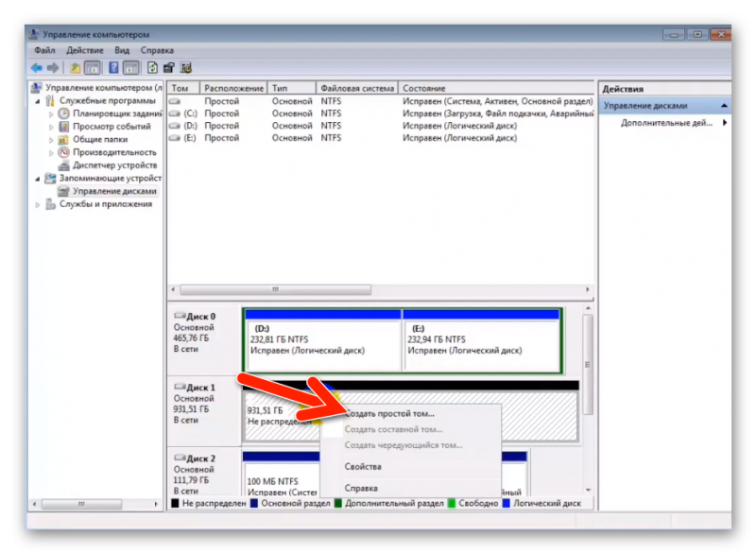Click the black Не распределен legend swatch

[x=175, y=503]
